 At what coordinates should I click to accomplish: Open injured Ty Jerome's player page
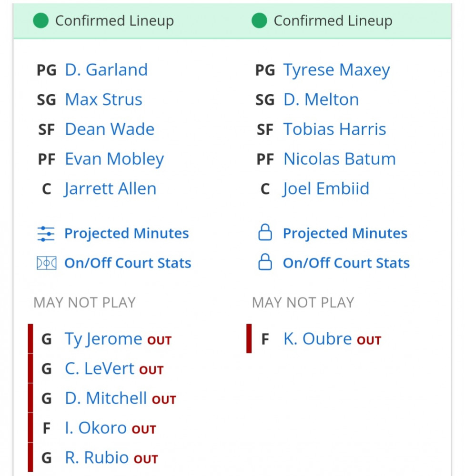pos(103,339)
